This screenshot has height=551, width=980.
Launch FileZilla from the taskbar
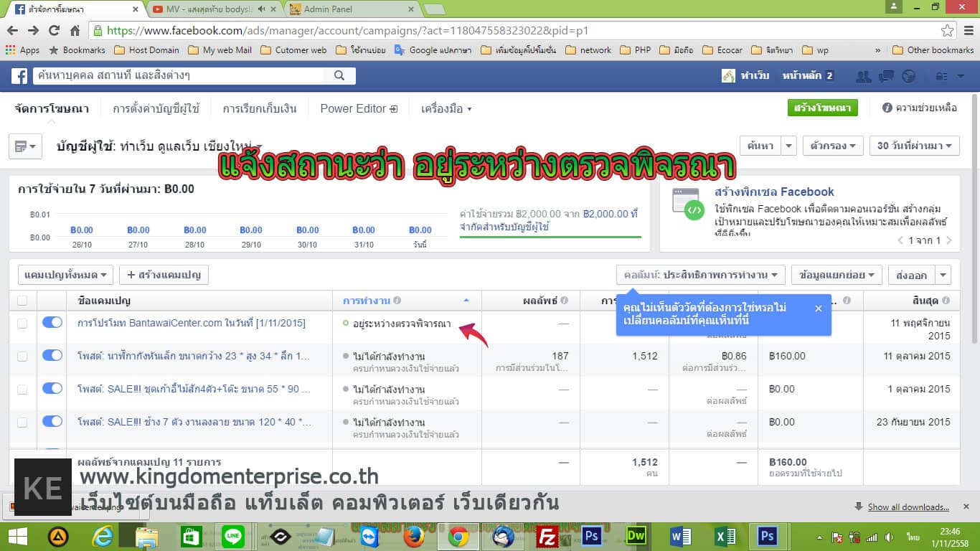(548, 536)
